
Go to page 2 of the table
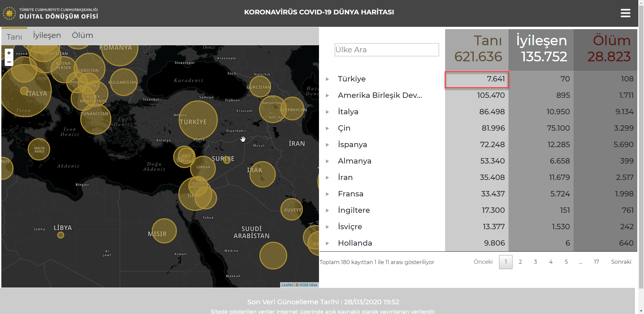tap(520, 262)
